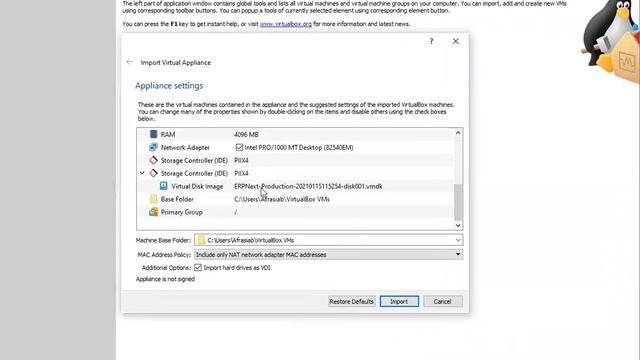640x360 pixels.
Task: Select the Base Folder row label
Action: coord(177,200)
